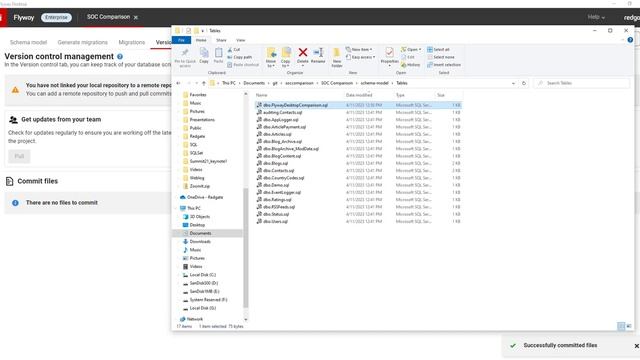Viewport: 640px width, 360px height.
Task: Dismiss the Successfully committed files notification
Action: point(636,346)
